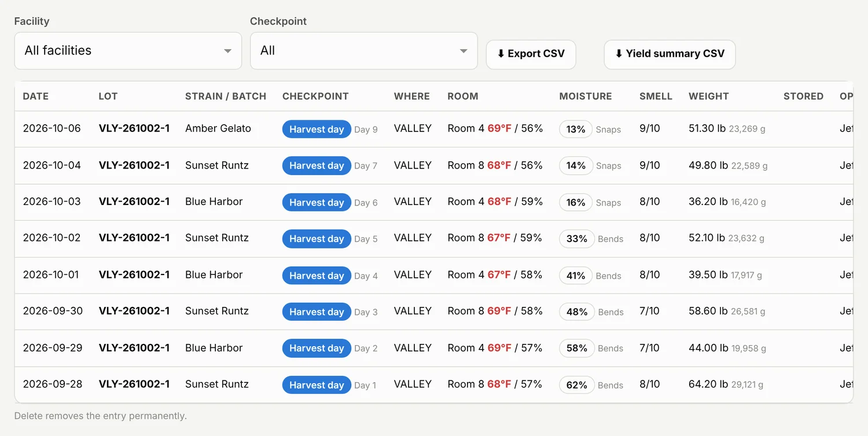
Task: Click Blue Harbor in the 2026-09-29 row
Action: pyautogui.click(x=214, y=348)
